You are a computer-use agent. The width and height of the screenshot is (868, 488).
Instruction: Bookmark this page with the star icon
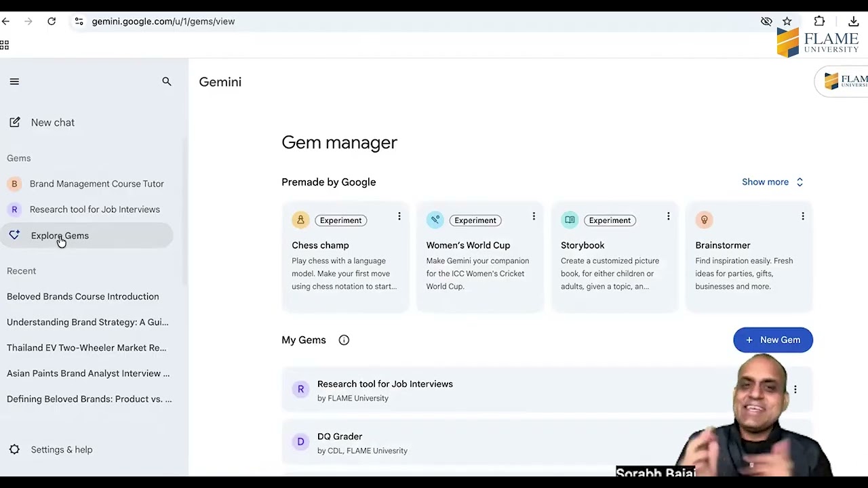pyautogui.click(x=787, y=22)
